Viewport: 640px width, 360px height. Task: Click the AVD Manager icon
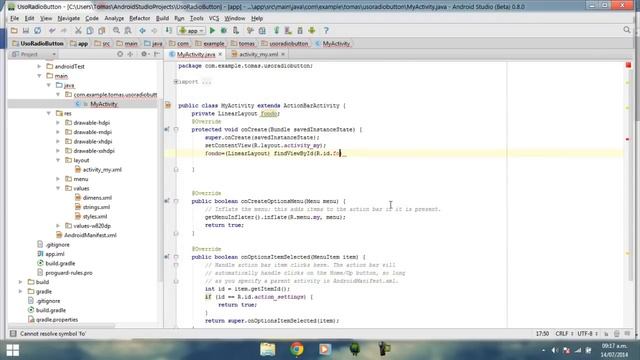click(x=288, y=31)
